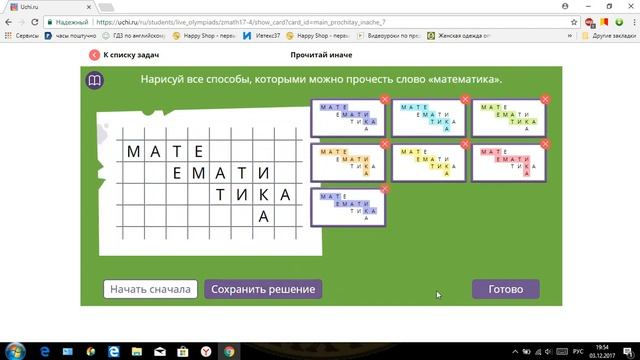This screenshot has width=640, height=360.
Task: Delete the yellow-highlighted solution card
Action: coord(465,144)
